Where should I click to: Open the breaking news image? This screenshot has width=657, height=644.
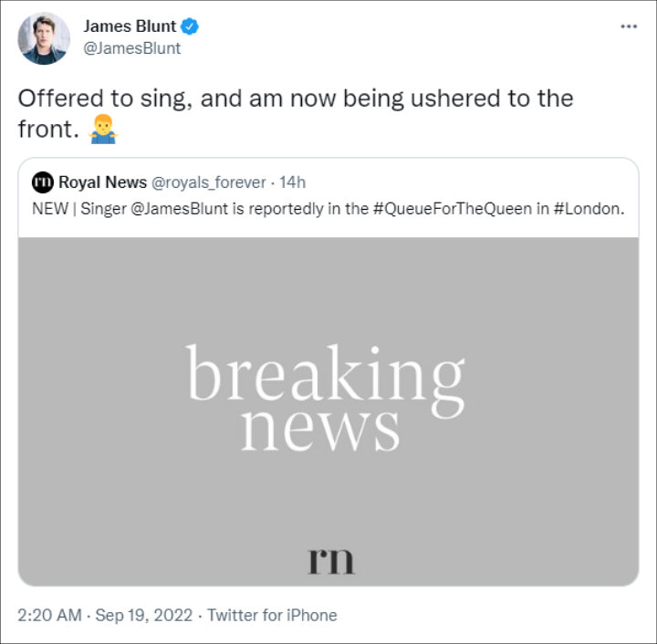pyautogui.click(x=328, y=411)
